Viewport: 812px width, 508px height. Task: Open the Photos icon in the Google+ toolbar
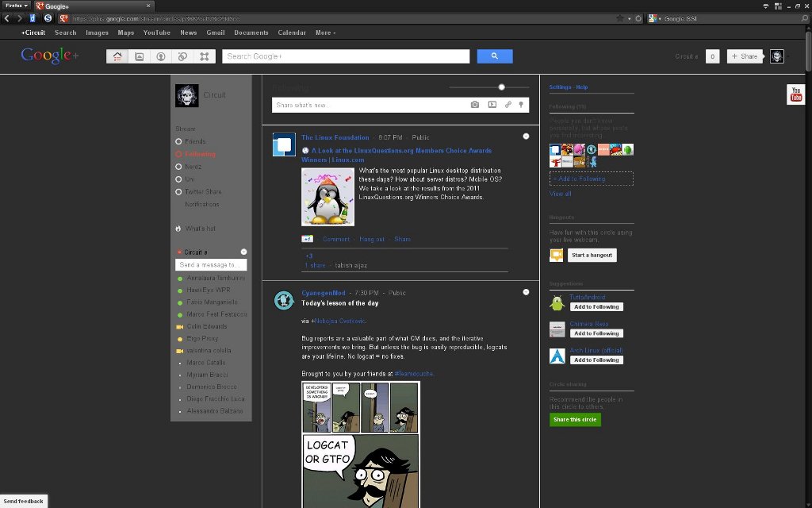point(139,56)
